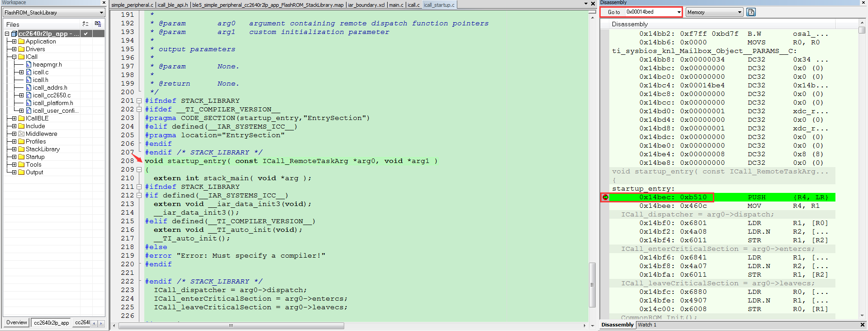Screen dimensions: 868x331
Task: Click the heapmgr.h file icon
Action: pos(29,65)
